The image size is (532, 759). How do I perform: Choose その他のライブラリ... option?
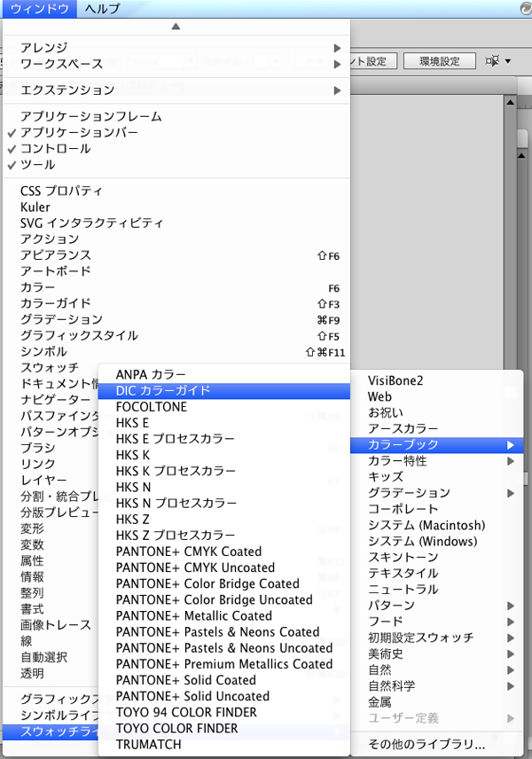[x=426, y=743]
